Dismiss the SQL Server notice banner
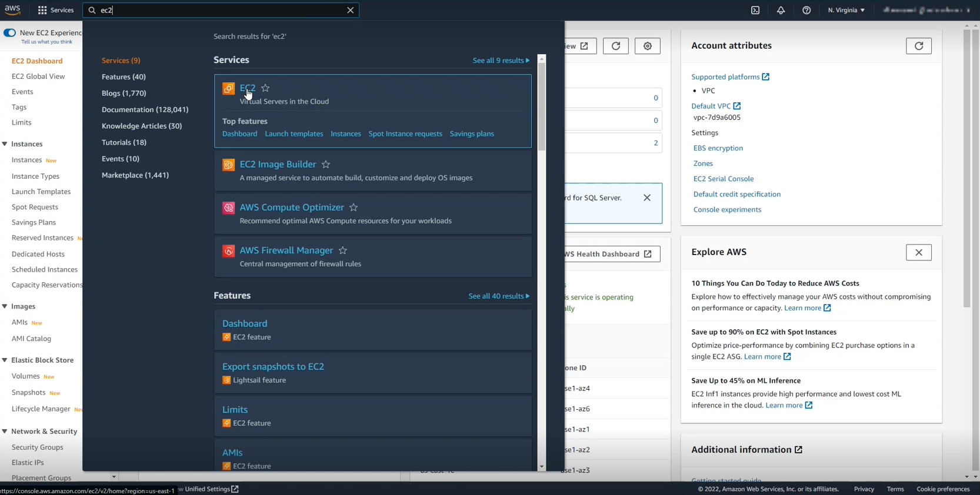Image resolution: width=980 pixels, height=495 pixels. (x=647, y=198)
